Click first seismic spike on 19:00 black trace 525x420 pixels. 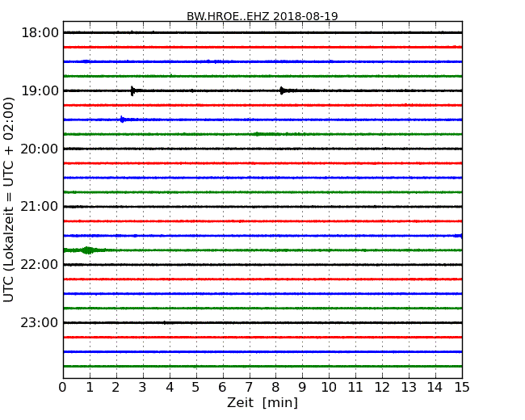(x=133, y=90)
